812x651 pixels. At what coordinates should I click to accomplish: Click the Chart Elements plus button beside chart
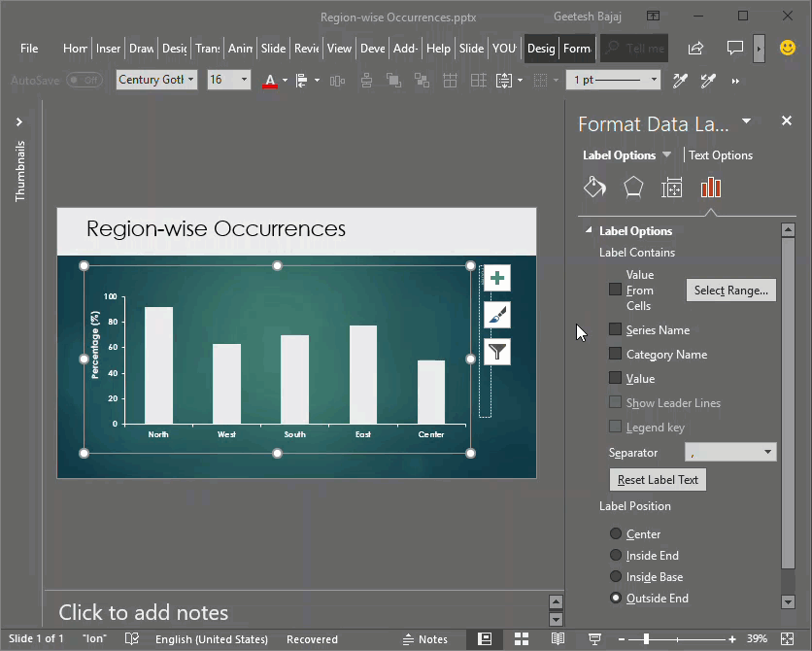496,278
